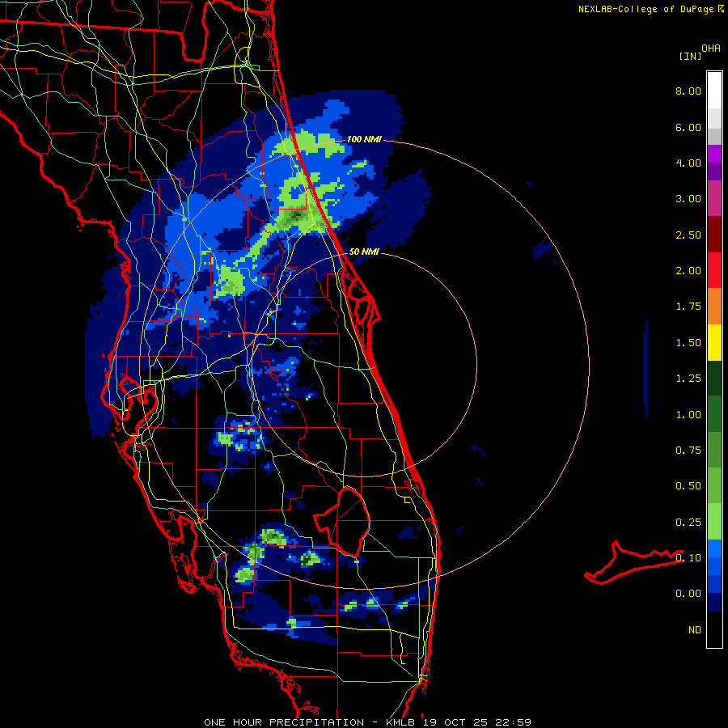
Task: Click the Grand Bahama island outline
Action: 633,562
